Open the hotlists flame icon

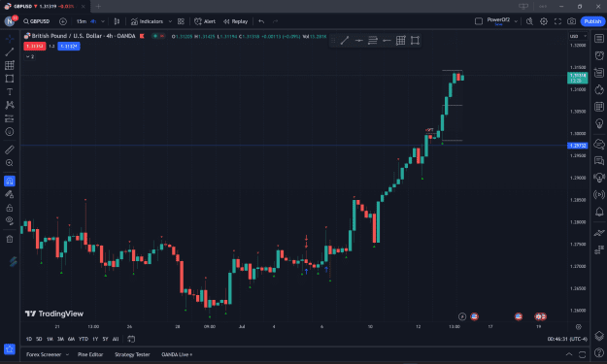click(x=599, y=89)
